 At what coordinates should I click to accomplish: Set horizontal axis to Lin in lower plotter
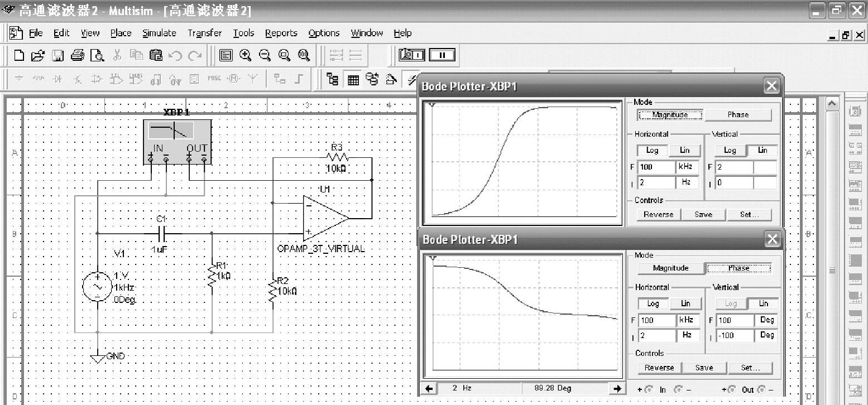685,303
